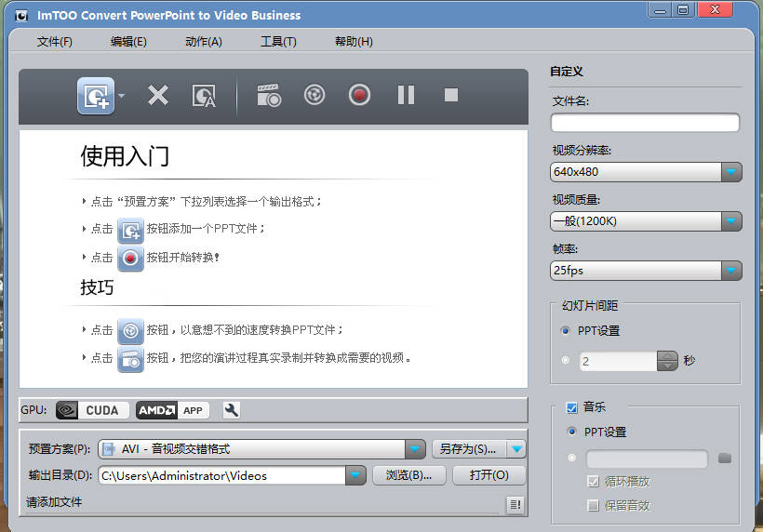Open GPU settings wrench icon
Screen dimensions: 763x532
coord(231,410)
